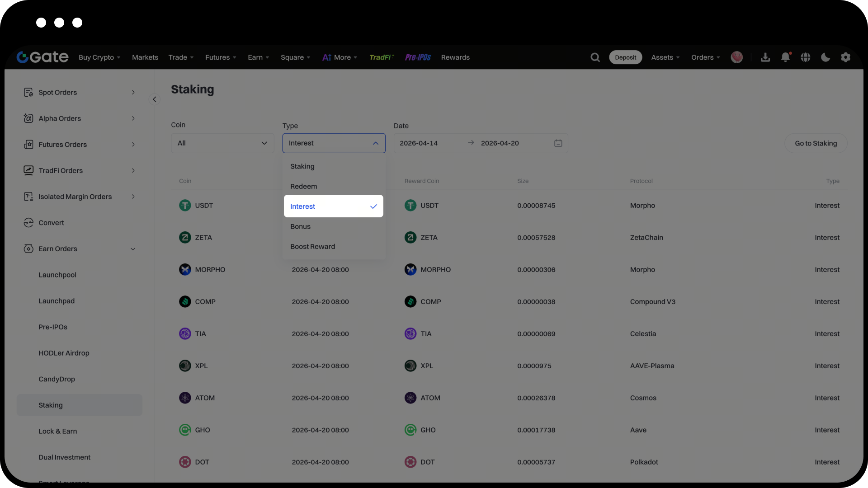Open the settings gear icon

click(845, 57)
